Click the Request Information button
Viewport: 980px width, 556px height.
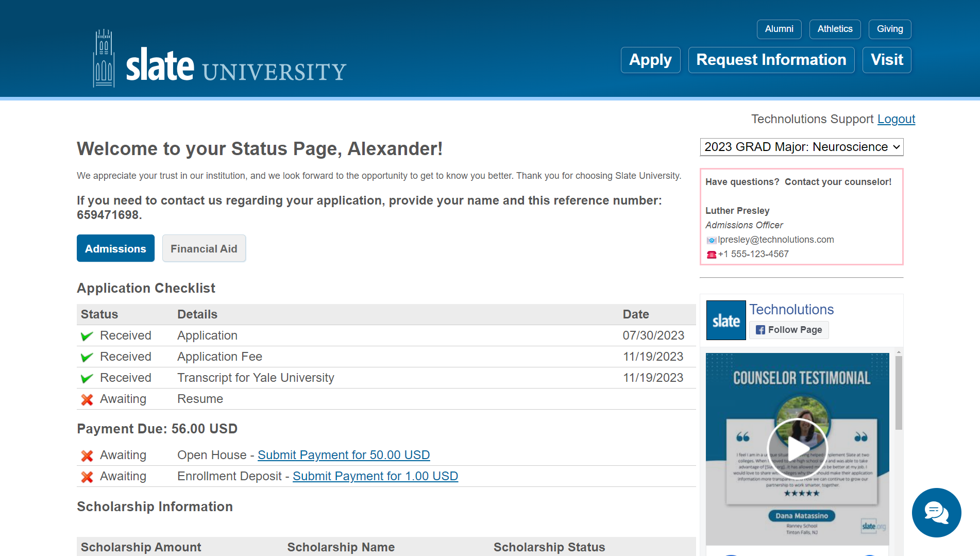point(771,60)
